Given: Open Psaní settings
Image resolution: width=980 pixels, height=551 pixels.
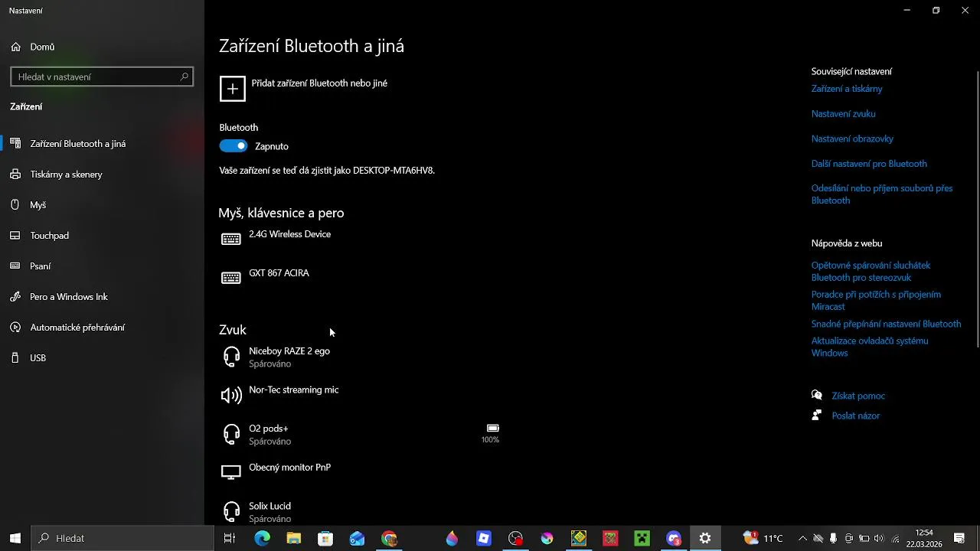Looking at the screenshot, I should point(102,266).
